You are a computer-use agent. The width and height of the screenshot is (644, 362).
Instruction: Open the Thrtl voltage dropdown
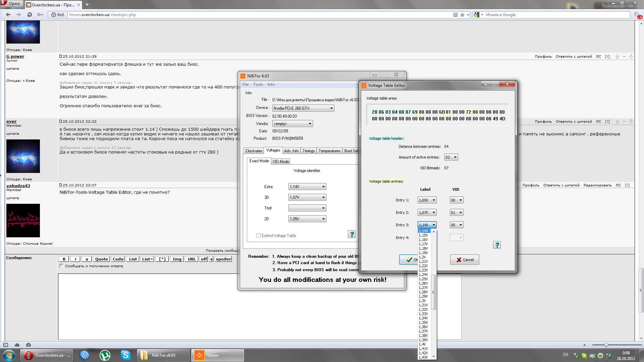307,208
